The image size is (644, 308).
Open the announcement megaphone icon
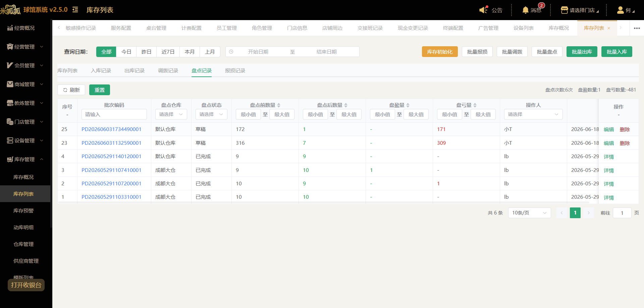point(484,10)
